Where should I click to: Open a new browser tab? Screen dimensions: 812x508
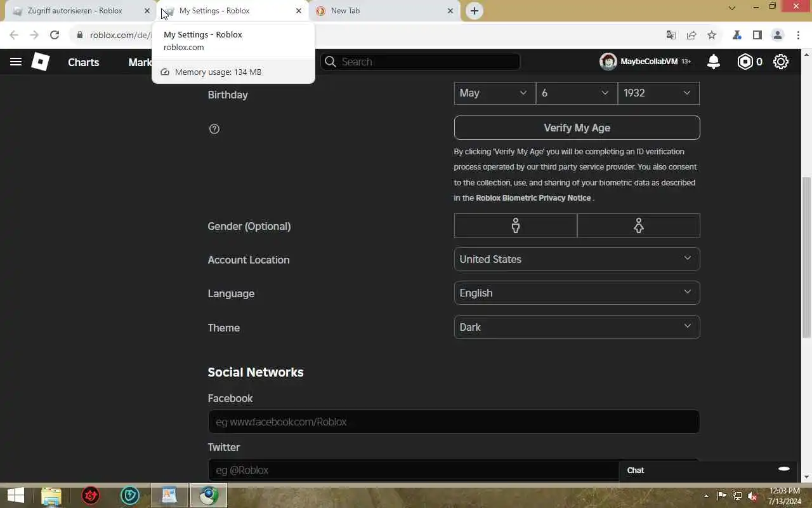point(475,11)
